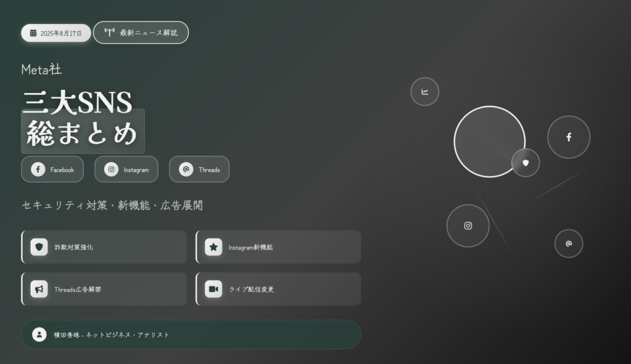Click Instagram camera icon in chip
This screenshot has height=364, width=631.
tap(112, 169)
